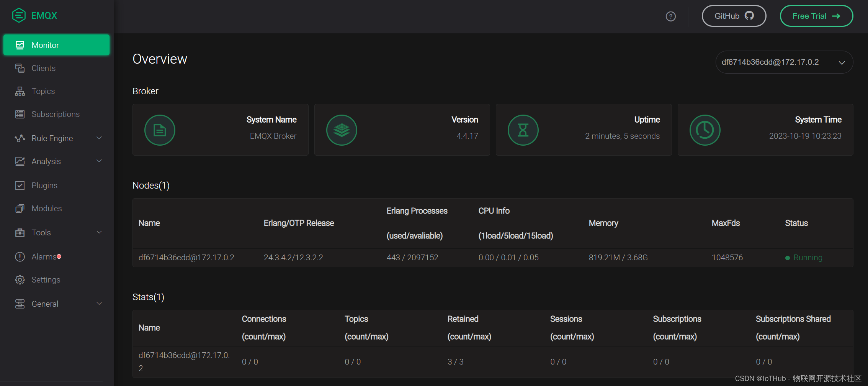Click MaxFds value 1048576
This screenshot has width=868, height=386.
tap(727, 258)
